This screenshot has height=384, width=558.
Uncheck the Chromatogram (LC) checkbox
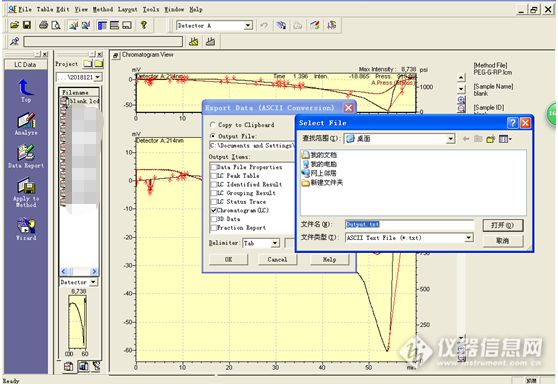click(214, 210)
